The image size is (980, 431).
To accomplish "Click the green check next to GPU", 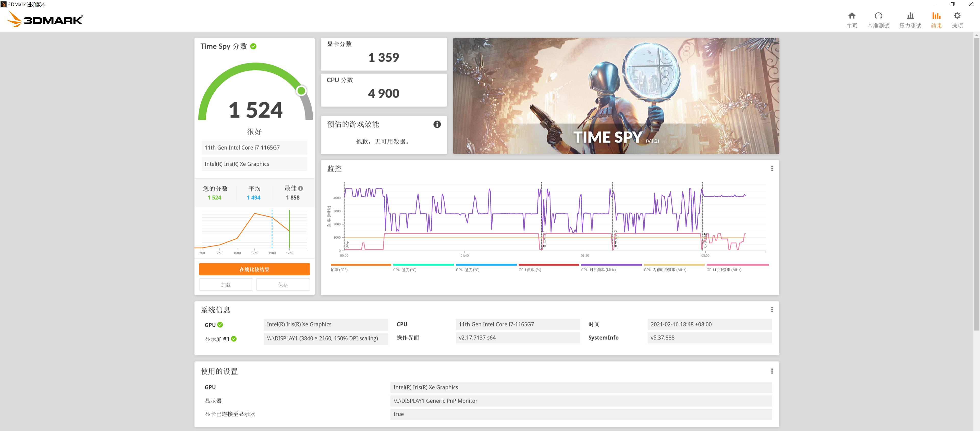I will click(x=220, y=325).
